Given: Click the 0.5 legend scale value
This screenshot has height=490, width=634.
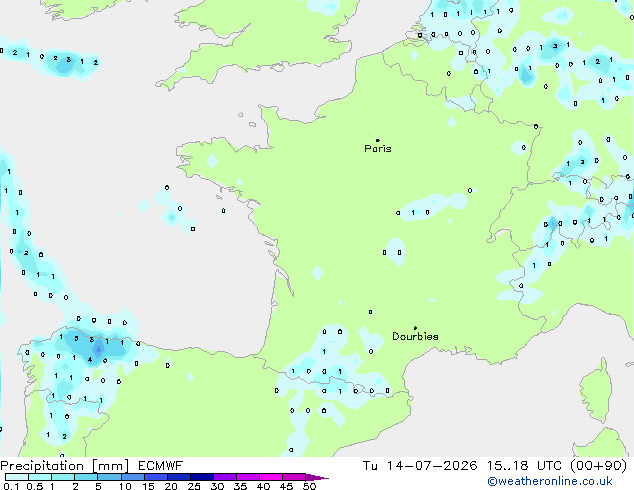Looking at the screenshot, I should pyautogui.click(x=35, y=486).
